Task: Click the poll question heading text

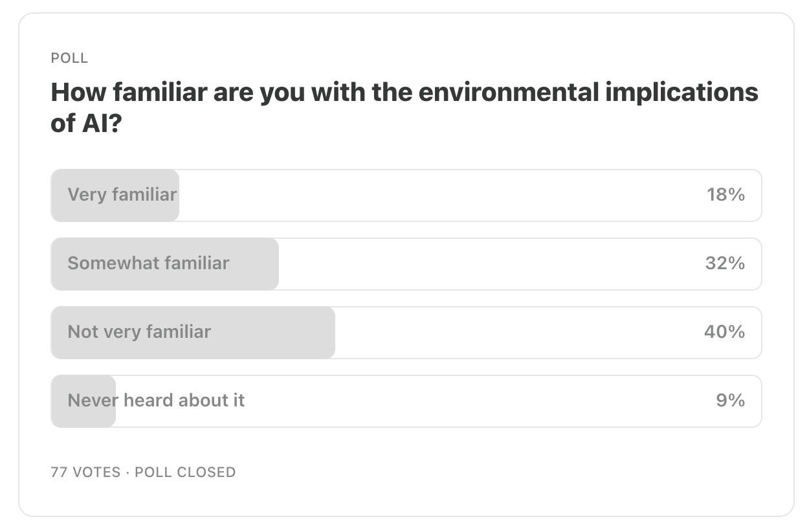Action: coord(404,107)
